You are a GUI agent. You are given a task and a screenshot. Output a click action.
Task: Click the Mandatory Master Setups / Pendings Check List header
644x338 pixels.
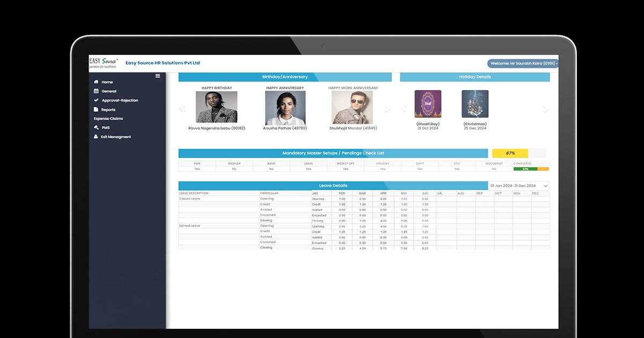(x=333, y=153)
